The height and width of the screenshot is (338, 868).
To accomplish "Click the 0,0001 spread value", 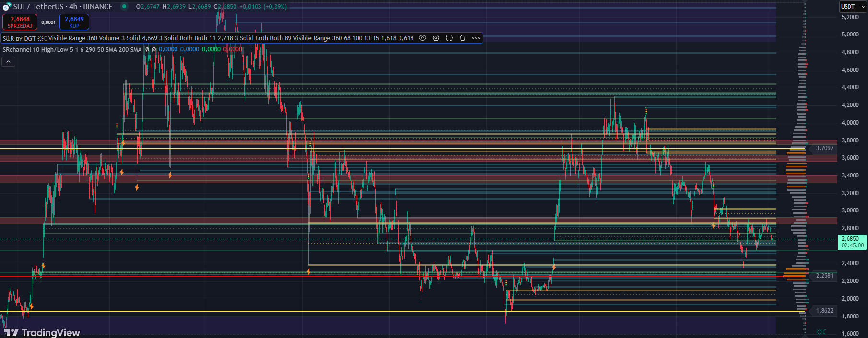I will tap(48, 23).
